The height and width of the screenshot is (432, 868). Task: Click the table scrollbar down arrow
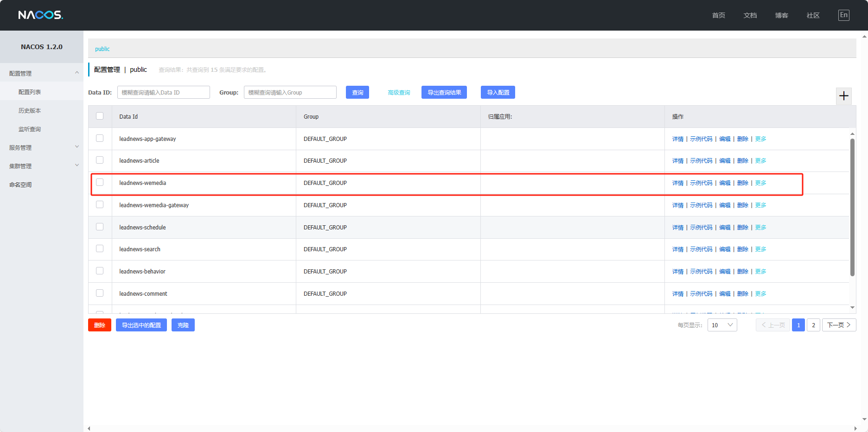(x=852, y=307)
